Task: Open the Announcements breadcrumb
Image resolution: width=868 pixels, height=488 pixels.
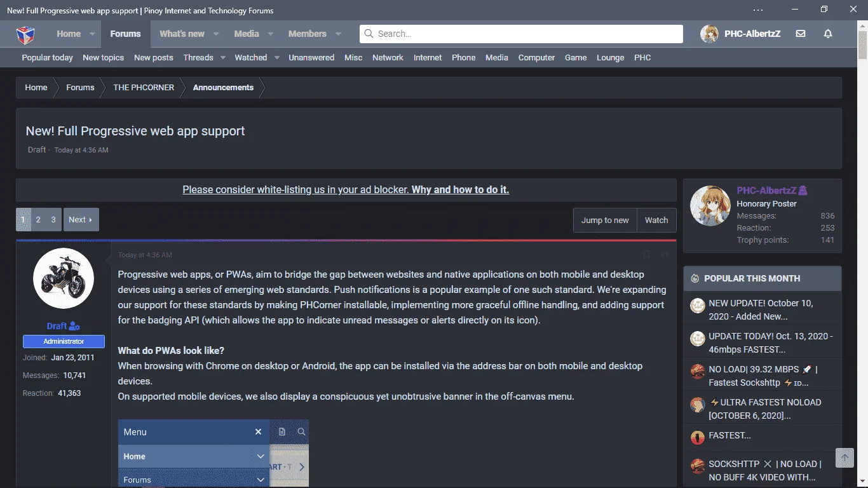Action: (x=223, y=88)
